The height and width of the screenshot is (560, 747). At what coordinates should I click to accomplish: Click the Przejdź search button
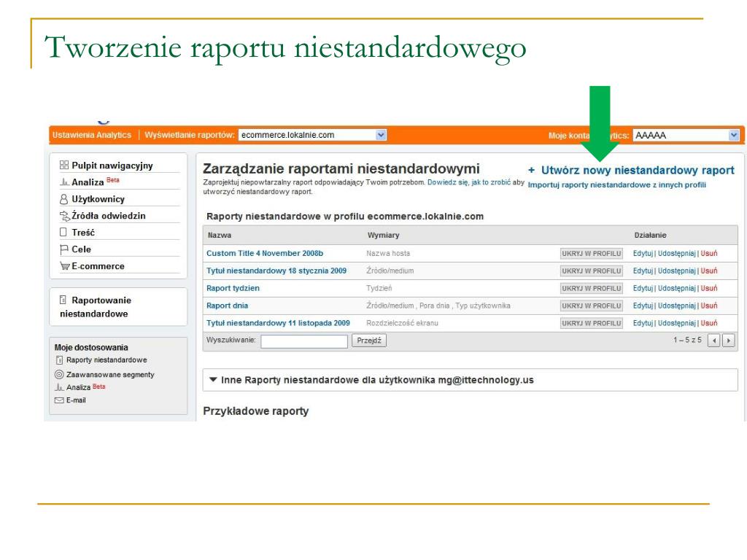click(369, 341)
